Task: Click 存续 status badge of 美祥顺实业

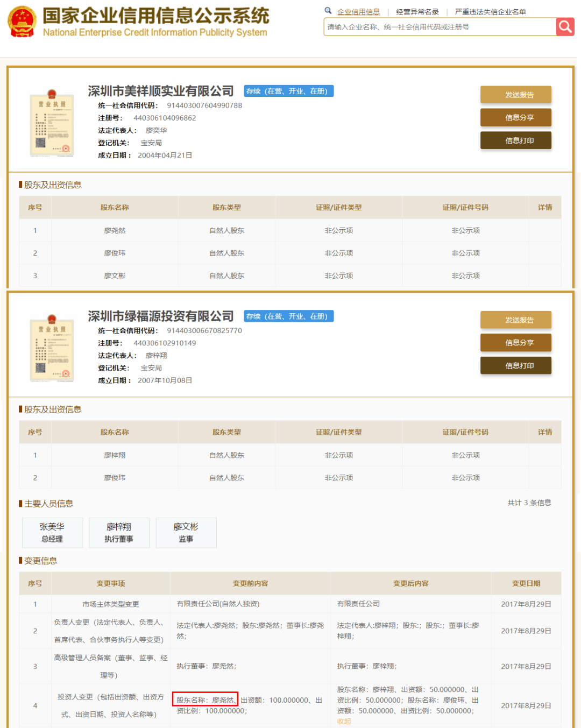Action: coord(288,91)
